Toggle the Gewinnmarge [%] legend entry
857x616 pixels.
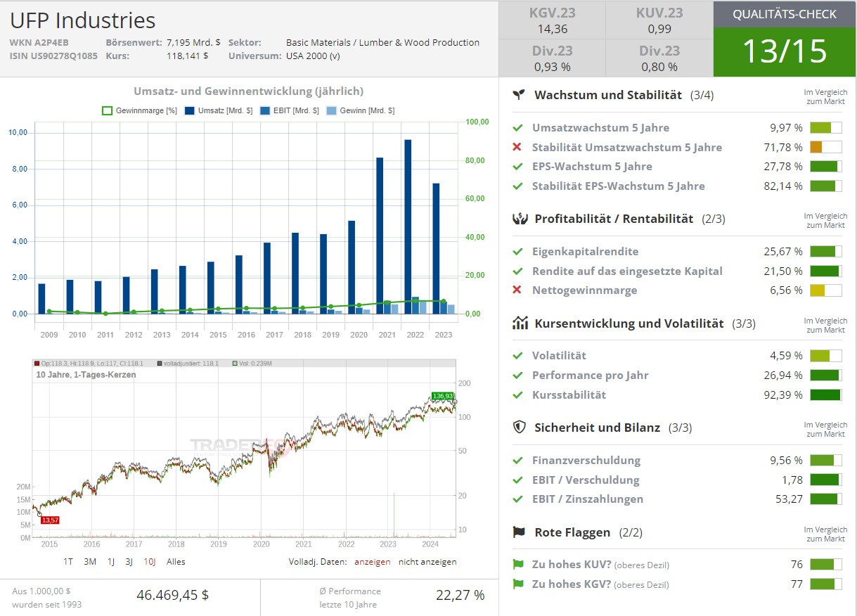pyautogui.click(x=139, y=110)
